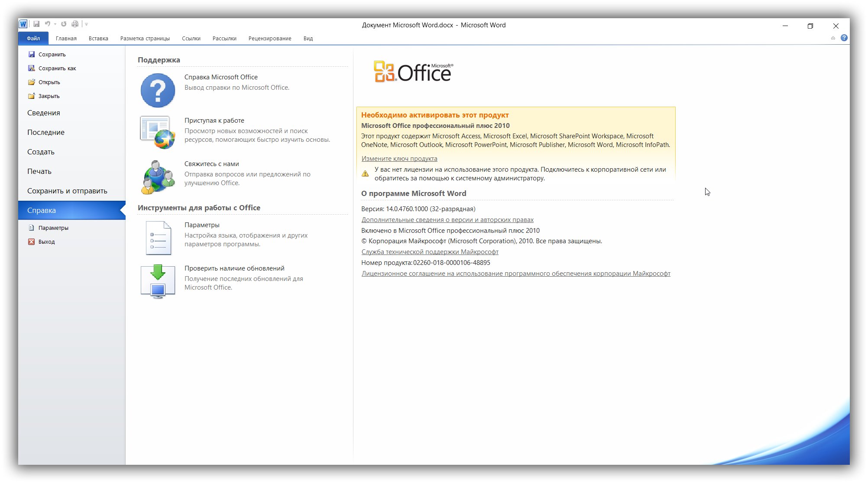Open Customize Quick Access Toolbar dropdown

point(86,24)
